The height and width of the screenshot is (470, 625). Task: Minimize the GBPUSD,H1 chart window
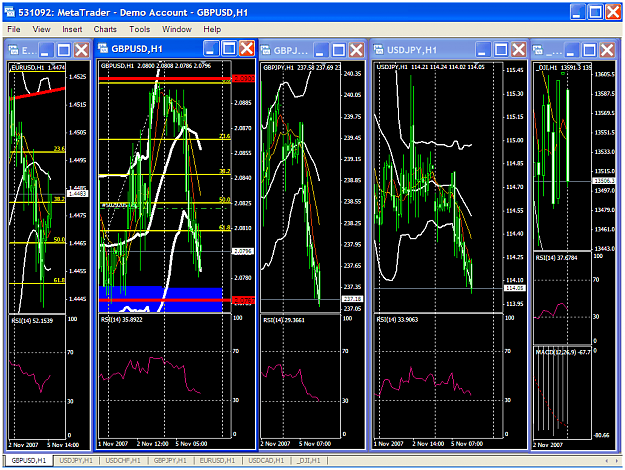pyautogui.click(x=211, y=48)
